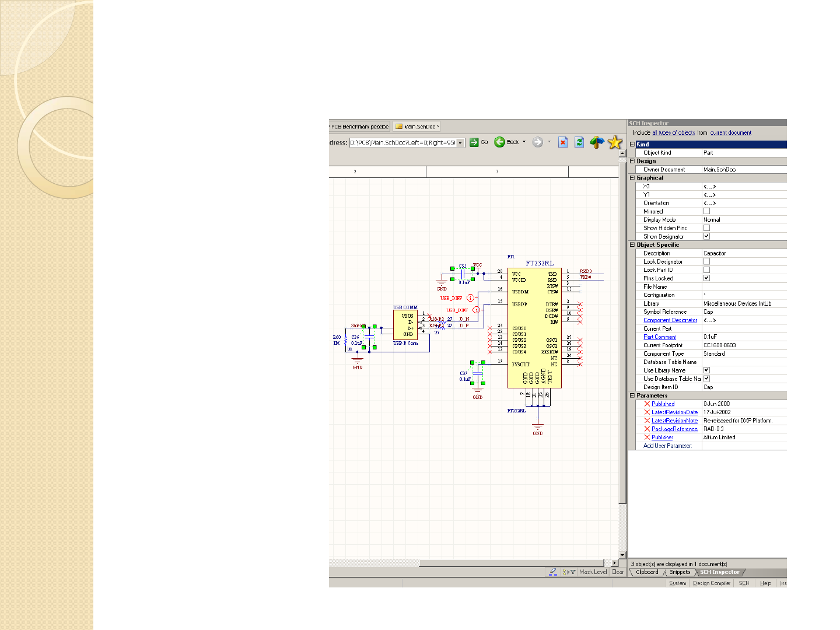Click the vertical scrollbar down arrow
Screen dimensions: 840x630
(x=622, y=555)
